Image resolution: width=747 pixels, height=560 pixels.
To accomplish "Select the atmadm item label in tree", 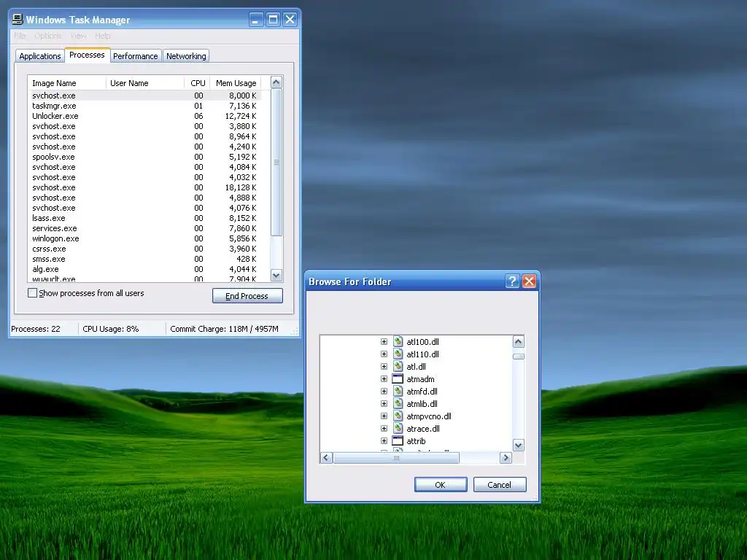I will point(420,379).
